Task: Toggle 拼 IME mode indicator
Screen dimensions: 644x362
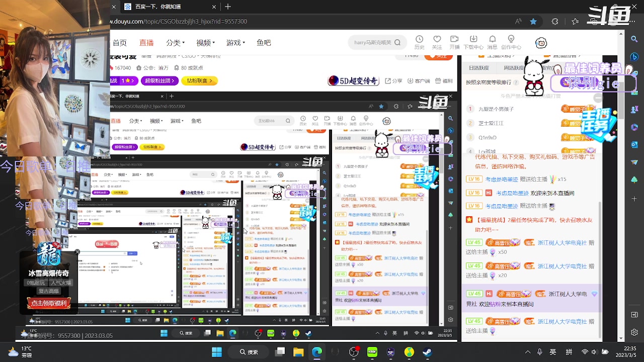Action: [569, 352]
